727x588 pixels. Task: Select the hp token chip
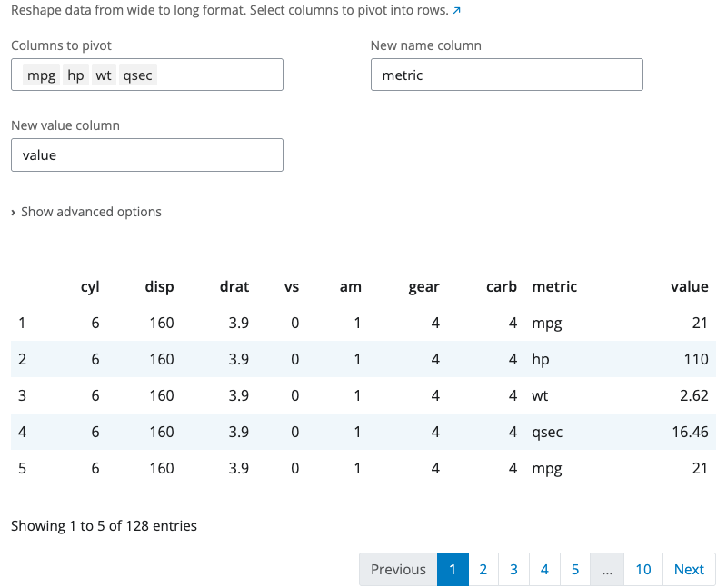75,75
